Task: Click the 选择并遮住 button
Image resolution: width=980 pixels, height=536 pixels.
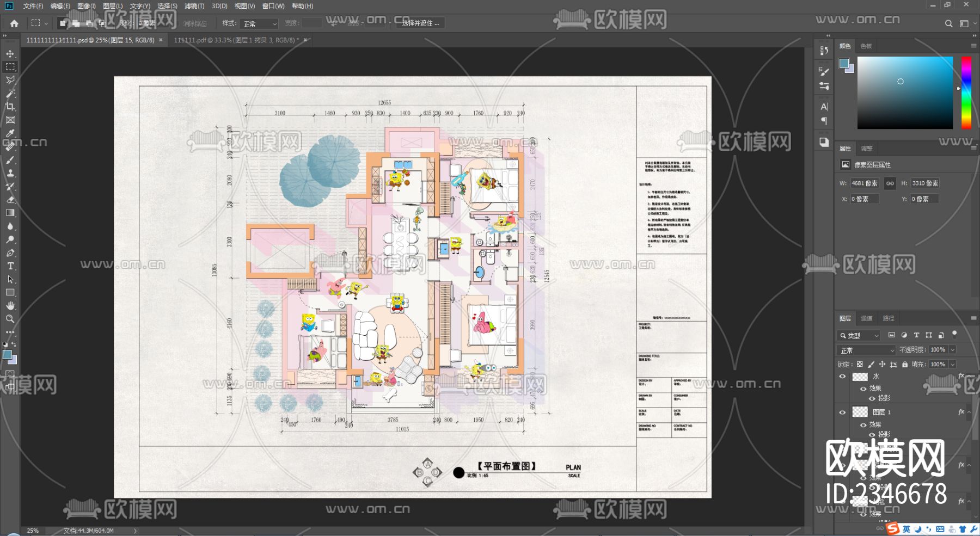Action: point(420,23)
